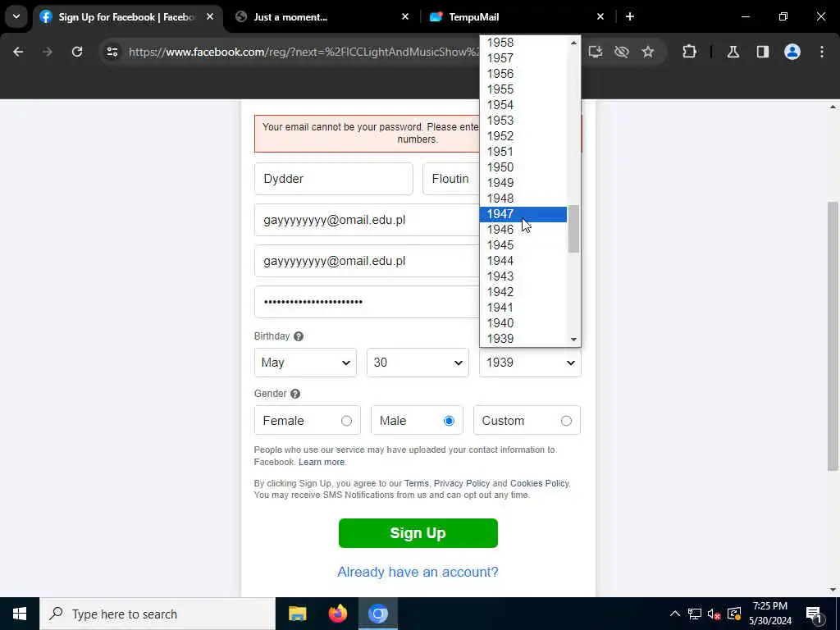Click the page vertical scrollbar thumb
Image resolution: width=840 pixels, height=630 pixels.
pos(833,336)
